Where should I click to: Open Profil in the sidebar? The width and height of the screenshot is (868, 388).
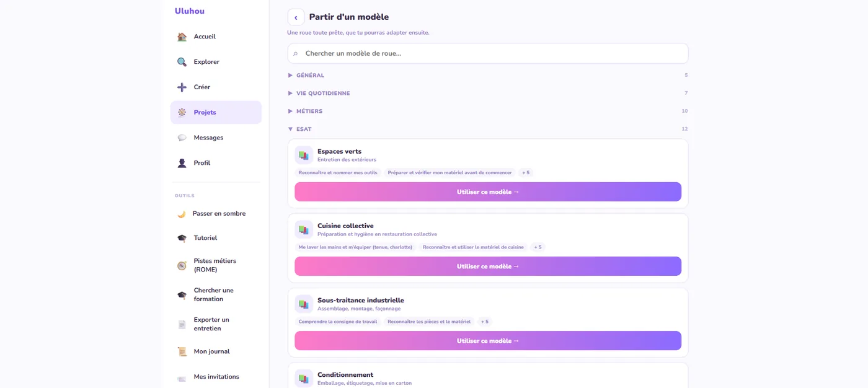click(x=216, y=163)
